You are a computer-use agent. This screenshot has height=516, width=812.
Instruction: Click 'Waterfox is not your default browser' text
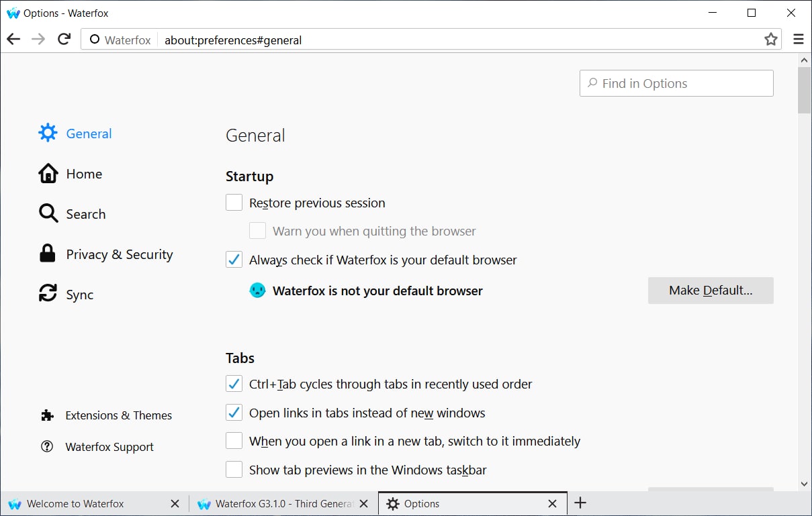click(x=377, y=291)
